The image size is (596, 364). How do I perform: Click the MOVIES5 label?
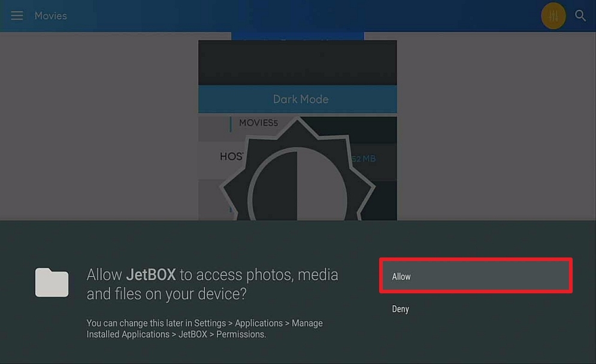coord(259,123)
